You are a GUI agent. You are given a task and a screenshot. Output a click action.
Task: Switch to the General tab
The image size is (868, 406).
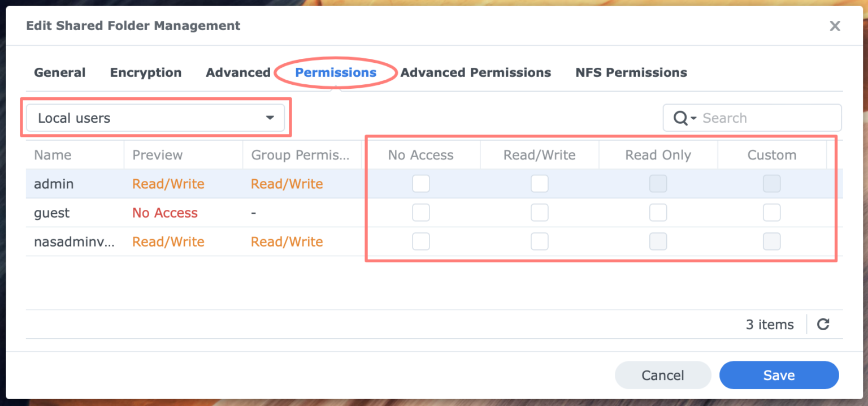[x=59, y=72]
